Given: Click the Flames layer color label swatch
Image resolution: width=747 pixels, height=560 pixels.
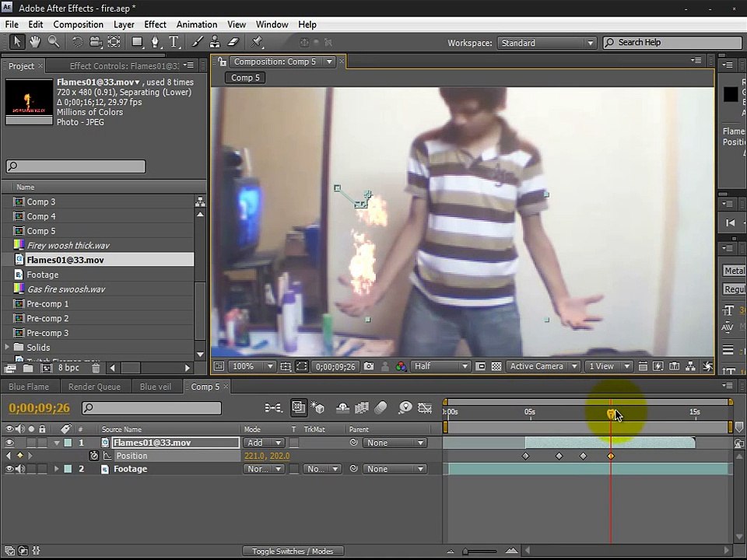Looking at the screenshot, I should [x=68, y=443].
